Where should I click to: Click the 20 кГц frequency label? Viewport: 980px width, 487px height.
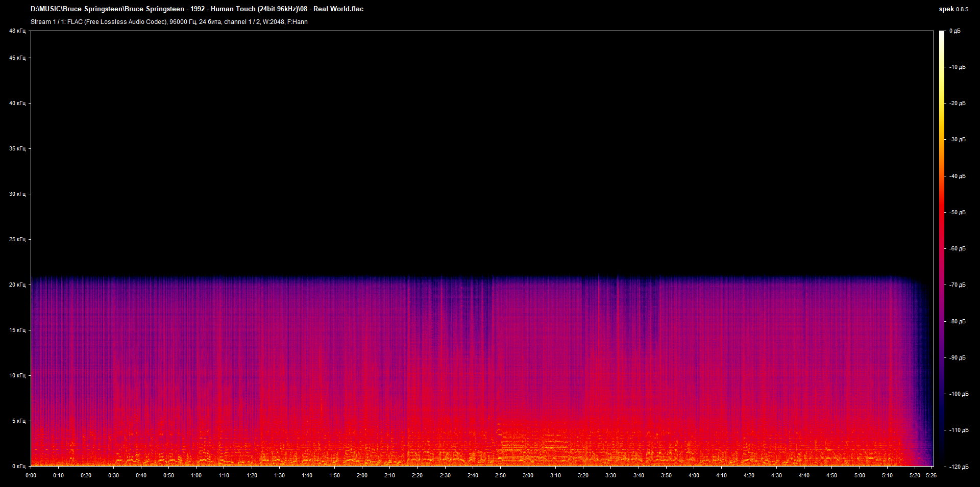click(x=17, y=285)
